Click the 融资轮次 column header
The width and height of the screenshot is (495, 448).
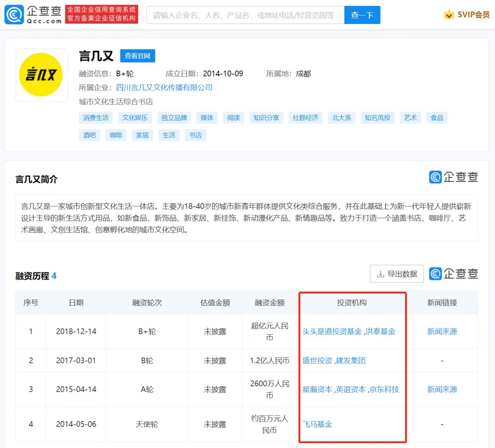pyautogui.click(x=147, y=303)
